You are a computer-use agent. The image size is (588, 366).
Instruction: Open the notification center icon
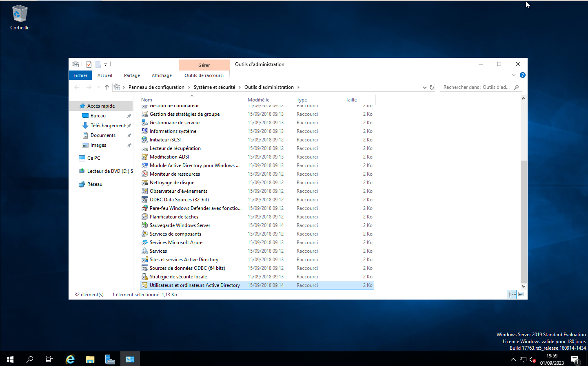pos(575,359)
